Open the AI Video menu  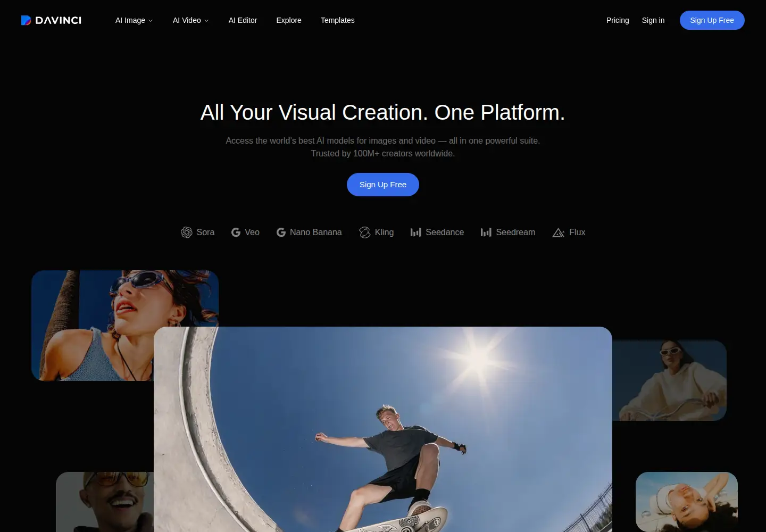pos(190,20)
